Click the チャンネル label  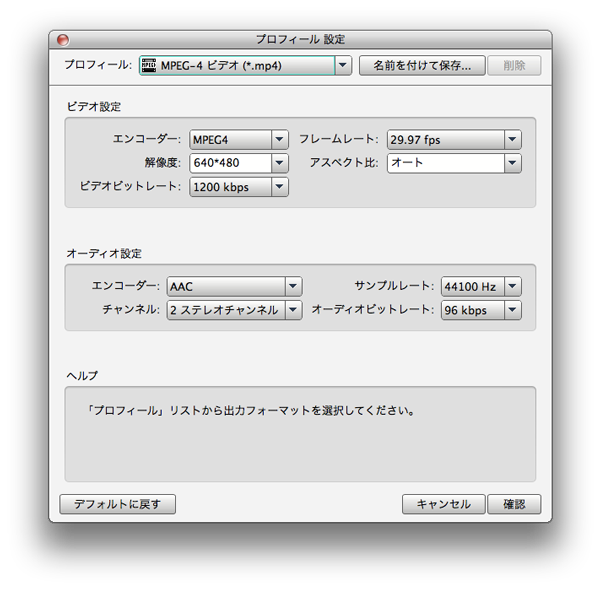[x=131, y=309]
